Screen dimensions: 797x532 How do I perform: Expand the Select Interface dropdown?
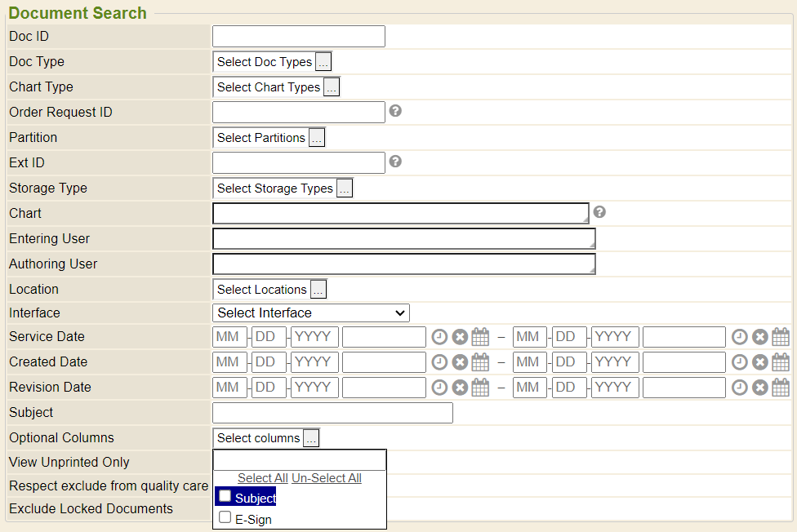coord(311,313)
